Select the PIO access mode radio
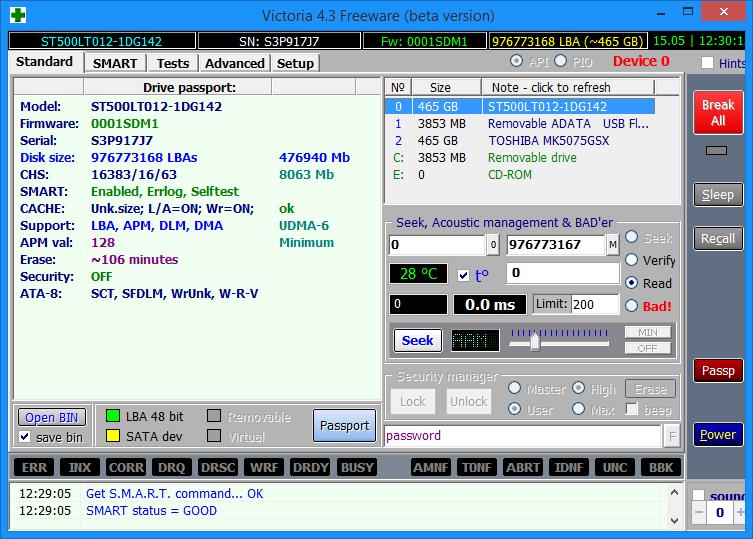The height and width of the screenshot is (539, 753). click(x=560, y=61)
